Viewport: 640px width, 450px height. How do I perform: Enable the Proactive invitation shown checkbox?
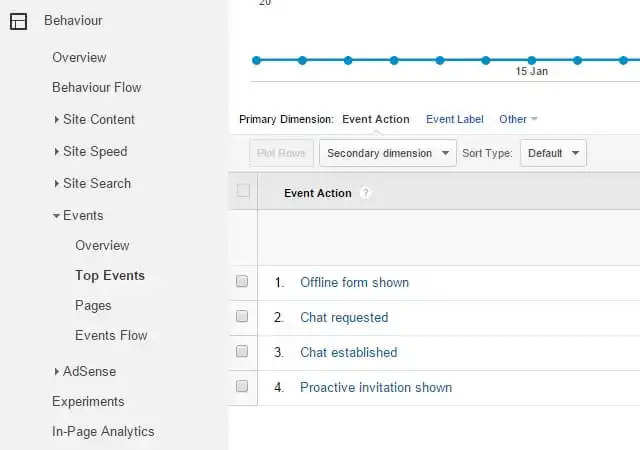242,387
